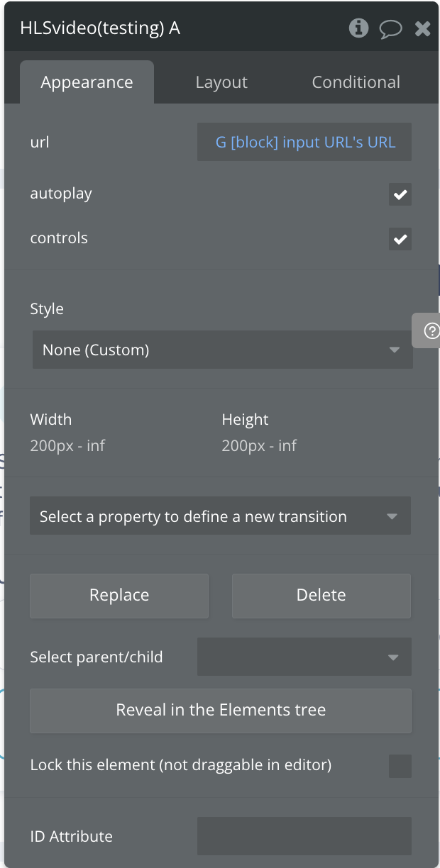Image resolution: width=440 pixels, height=868 pixels.
Task: Open the Select parent/child dropdown
Action: click(304, 657)
